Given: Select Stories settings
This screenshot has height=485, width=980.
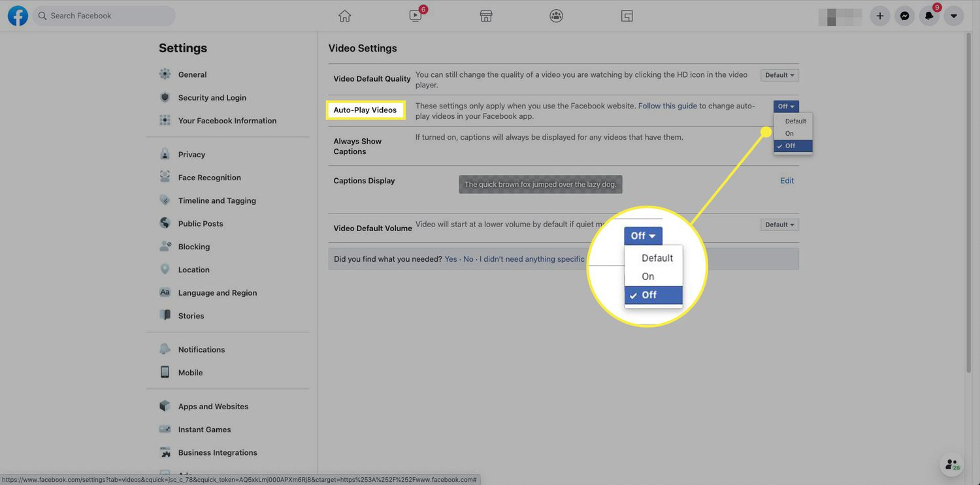Looking at the screenshot, I should [x=191, y=316].
